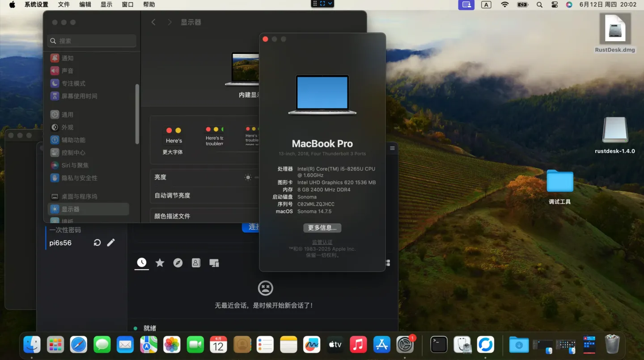Open the 监管认证 link
This screenshot has width=644, height=360.
(x=322, y=242)
